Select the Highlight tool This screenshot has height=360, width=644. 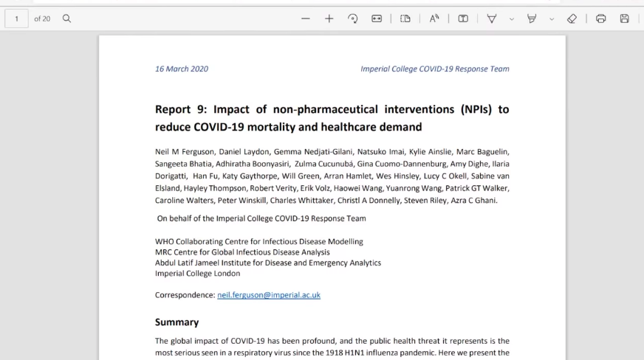[532, 18]
